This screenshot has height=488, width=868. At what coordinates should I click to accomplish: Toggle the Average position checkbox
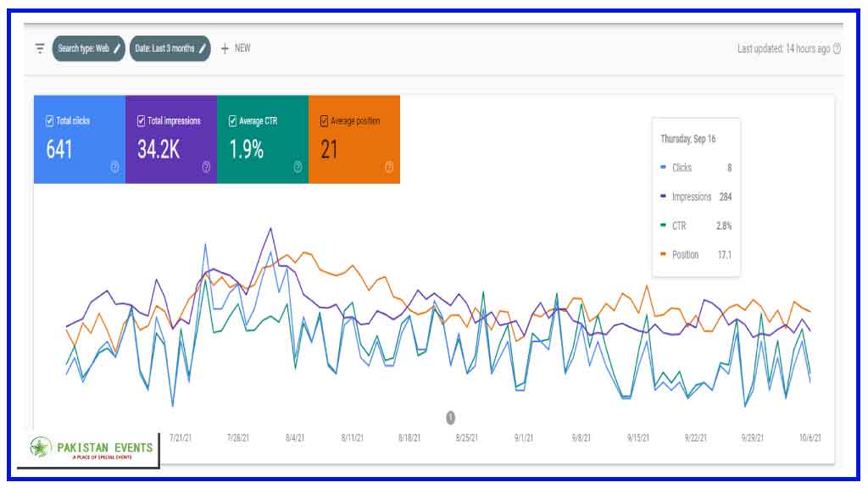[x=325, y=120]
